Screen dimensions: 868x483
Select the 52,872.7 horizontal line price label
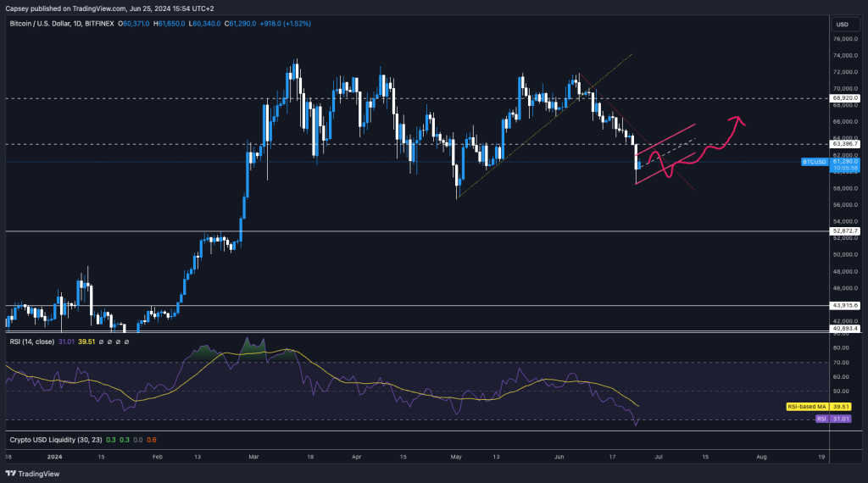click(x=845, y=230)
